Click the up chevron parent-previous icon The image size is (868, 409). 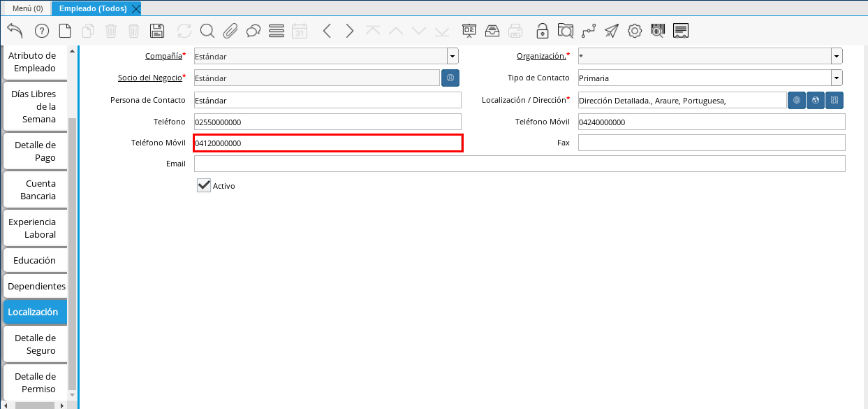(x=396, y=31)
